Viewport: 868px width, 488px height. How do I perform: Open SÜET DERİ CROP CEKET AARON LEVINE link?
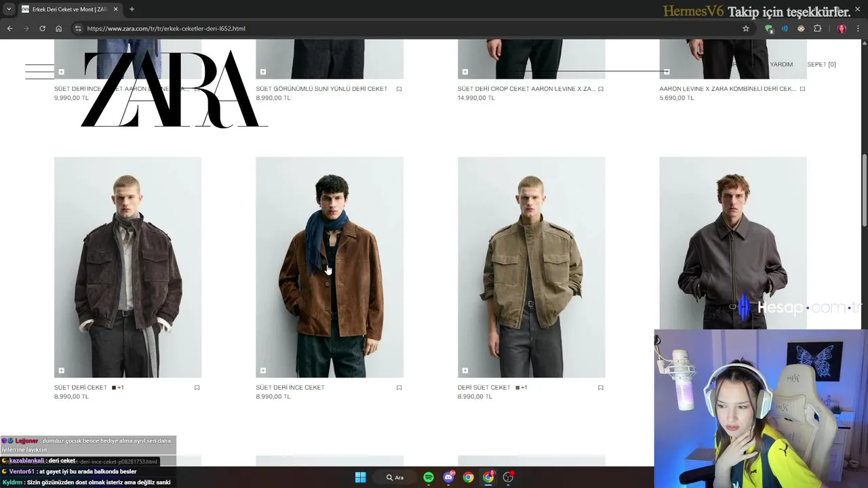pos(526,89)
